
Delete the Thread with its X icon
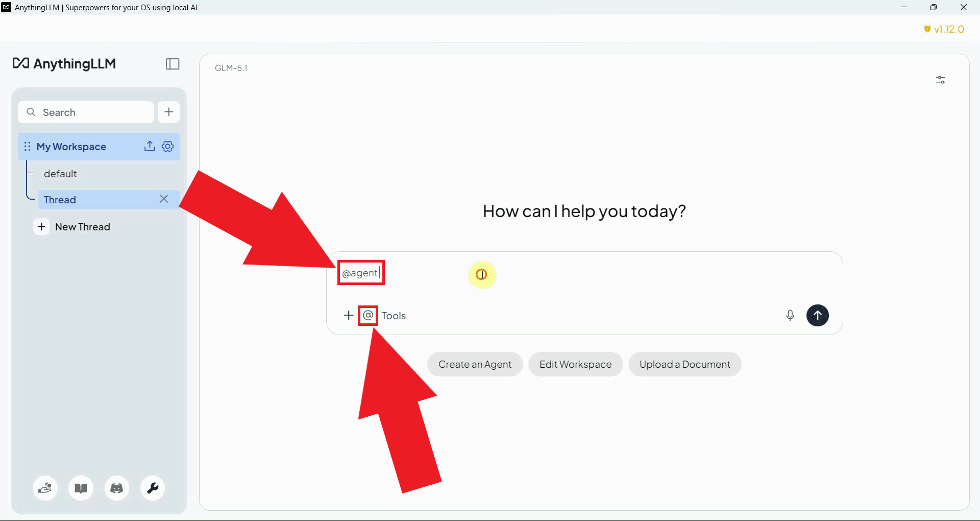(x=164, y=199)
